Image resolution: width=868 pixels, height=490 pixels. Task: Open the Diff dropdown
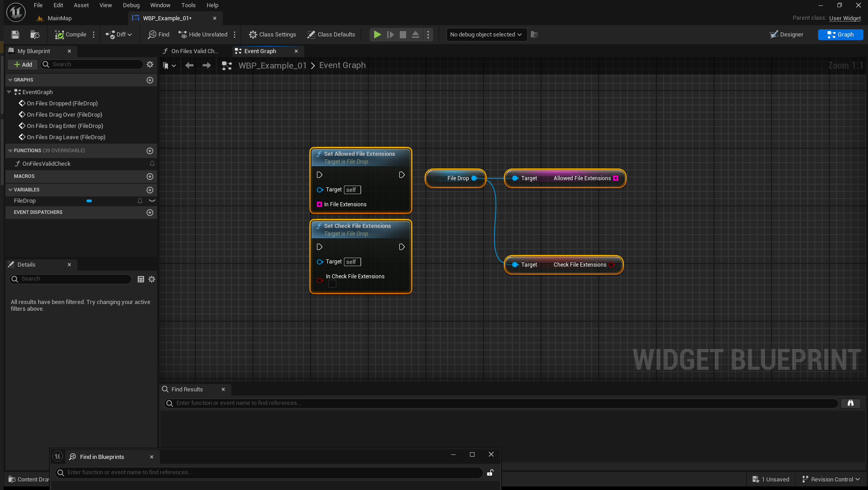[119, 35]
